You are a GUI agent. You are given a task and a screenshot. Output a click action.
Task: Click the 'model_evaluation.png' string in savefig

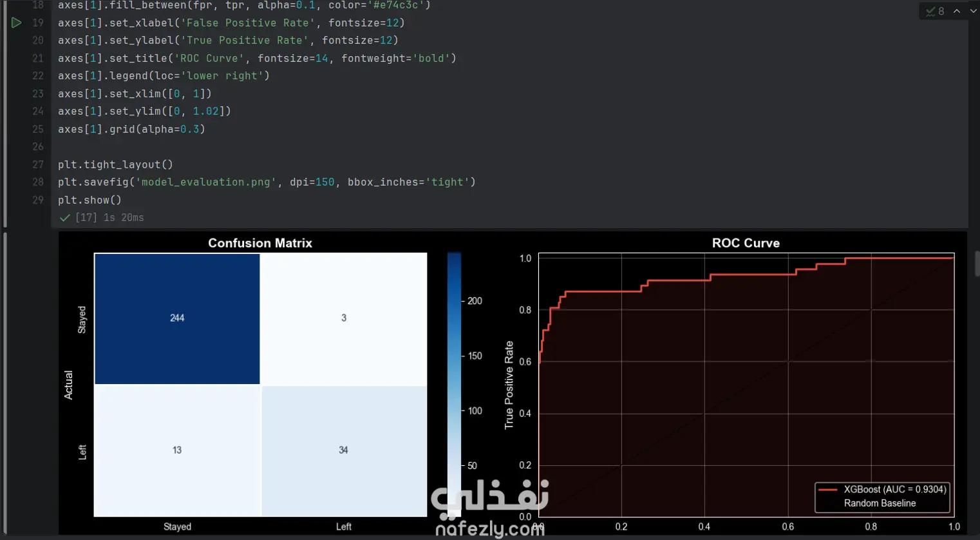205,182
